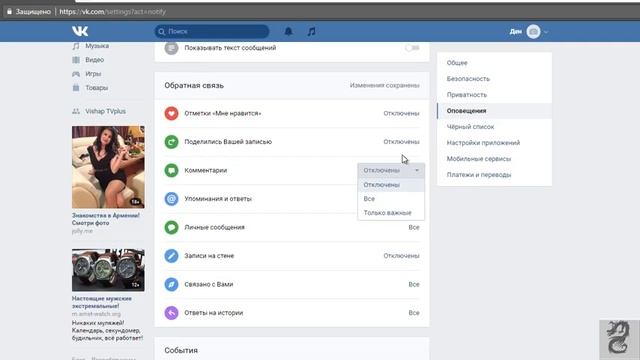Click the Товары bag icon

click(76, 88)
